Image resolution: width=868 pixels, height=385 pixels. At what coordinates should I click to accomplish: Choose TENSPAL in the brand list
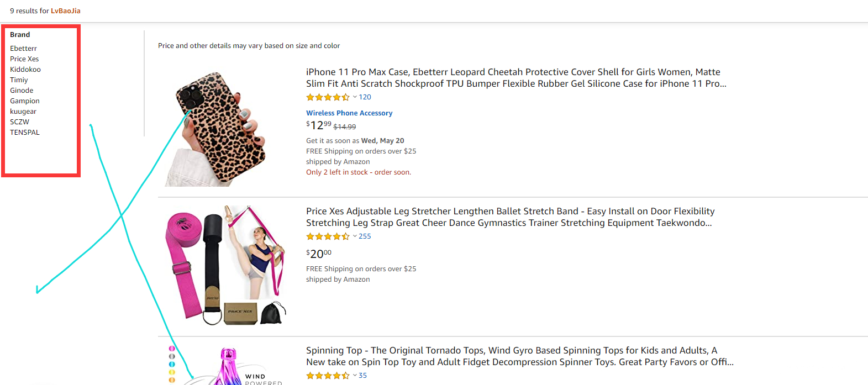click(25, 133)
